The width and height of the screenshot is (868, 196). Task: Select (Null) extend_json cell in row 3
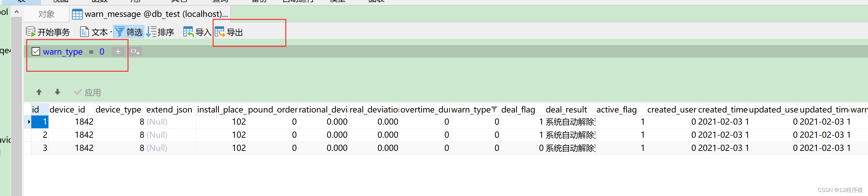pos(171,148)
